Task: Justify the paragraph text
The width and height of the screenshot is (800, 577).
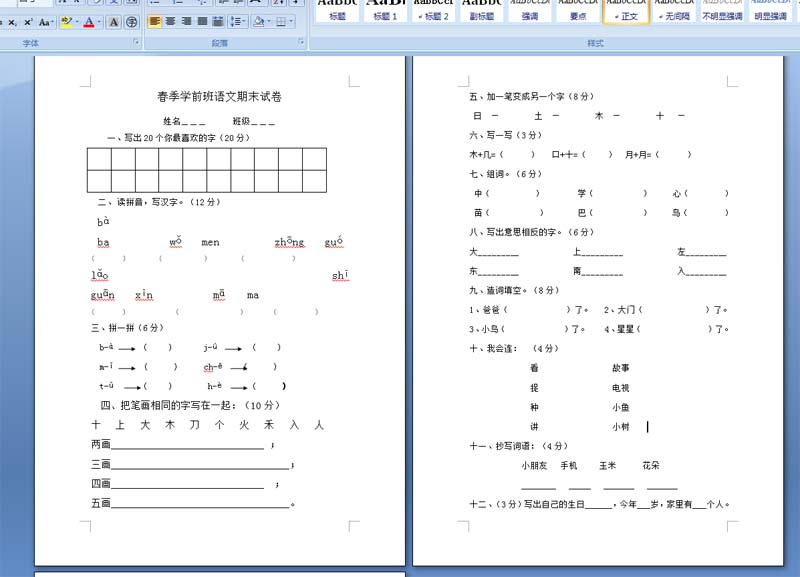Action: 202,21
